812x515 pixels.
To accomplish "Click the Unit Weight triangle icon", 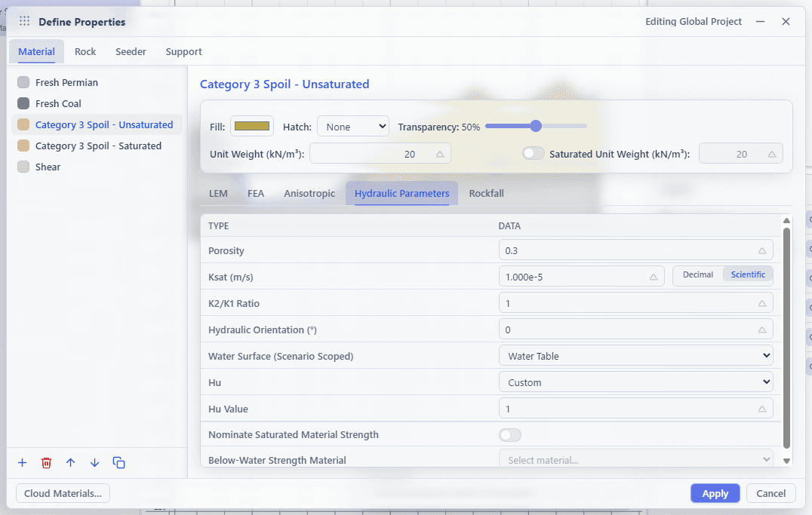I will point(440,155).
